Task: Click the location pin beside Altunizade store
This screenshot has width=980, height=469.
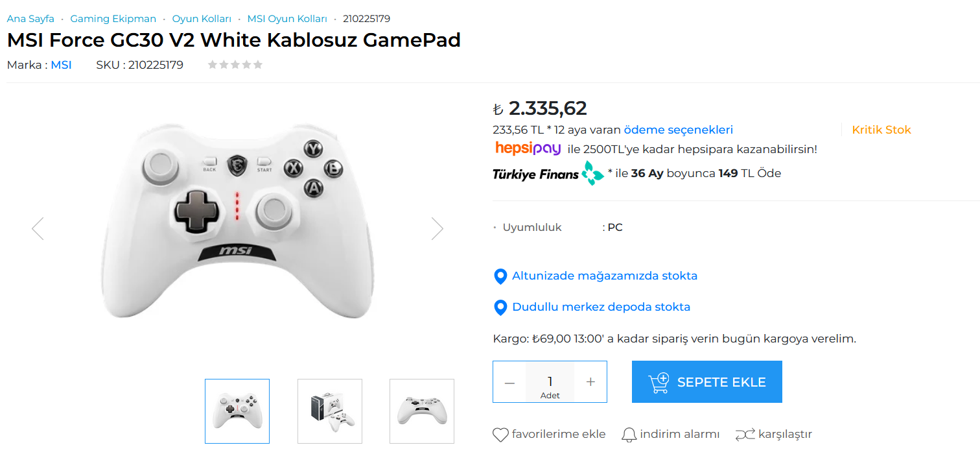Action: [500, 276]
